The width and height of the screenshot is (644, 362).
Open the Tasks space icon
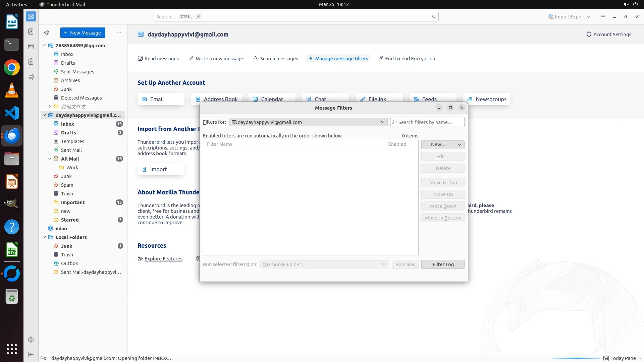point(31,62)
